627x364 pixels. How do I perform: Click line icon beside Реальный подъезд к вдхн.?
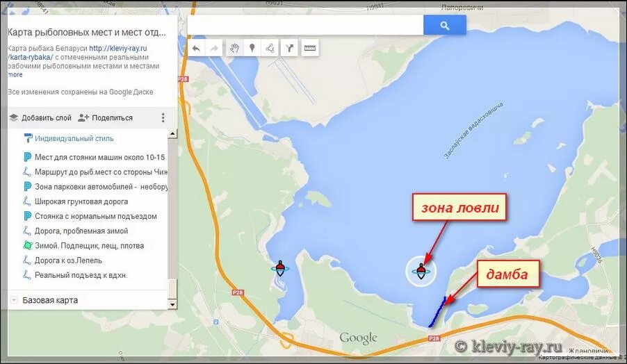(x=27, y=275)
